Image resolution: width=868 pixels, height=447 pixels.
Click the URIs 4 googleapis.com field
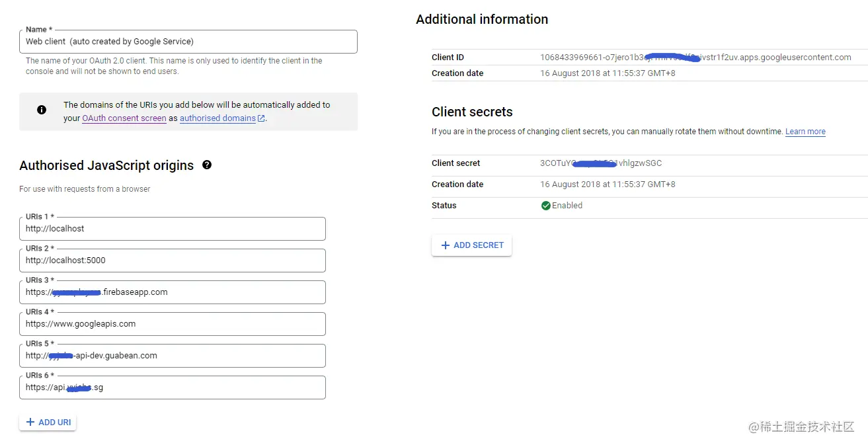173,324
